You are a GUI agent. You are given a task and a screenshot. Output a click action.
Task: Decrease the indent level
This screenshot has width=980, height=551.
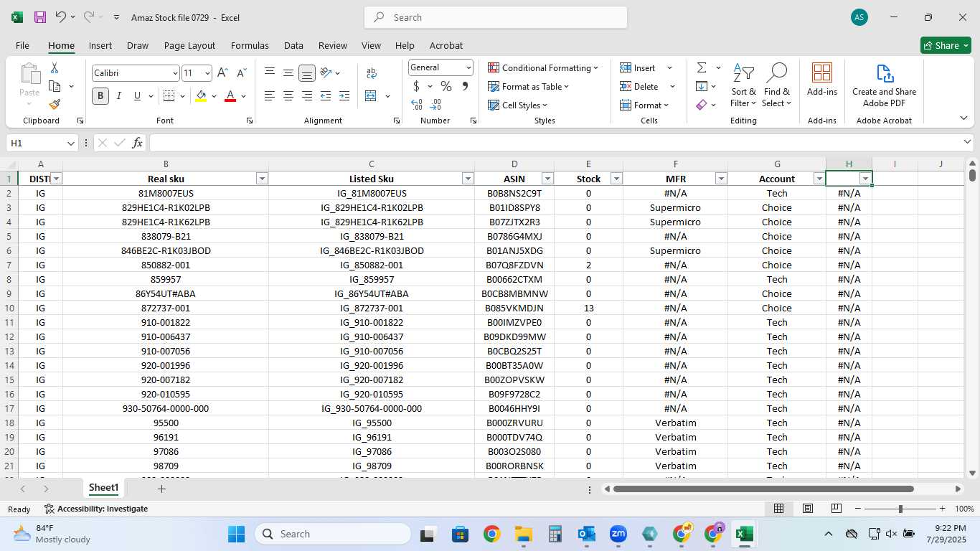pos(326,95)
